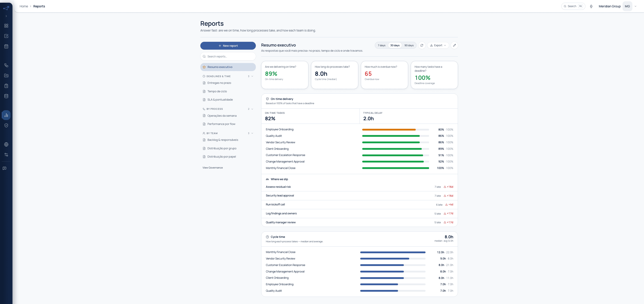Click the Quality Audit on-time delivery label

[273, 136]
